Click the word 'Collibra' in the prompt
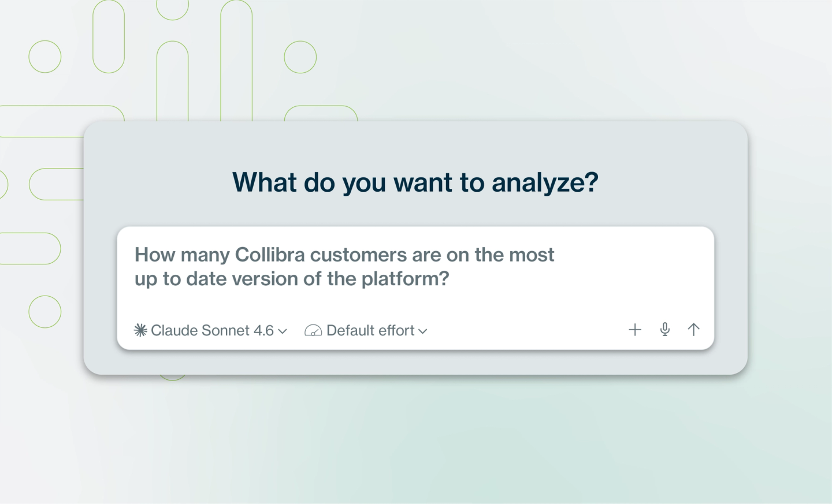The height and width of the screenshot is (504, 832). [270, 255]
